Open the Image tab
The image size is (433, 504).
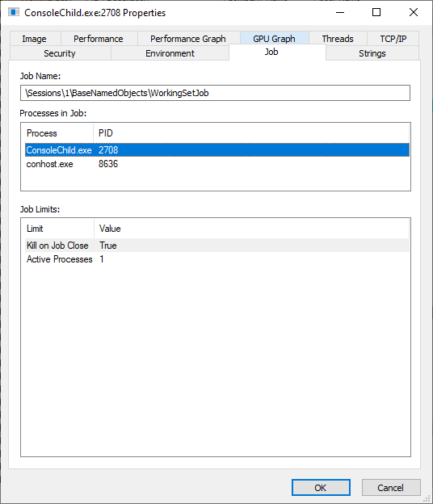click(x=35, y=39)
